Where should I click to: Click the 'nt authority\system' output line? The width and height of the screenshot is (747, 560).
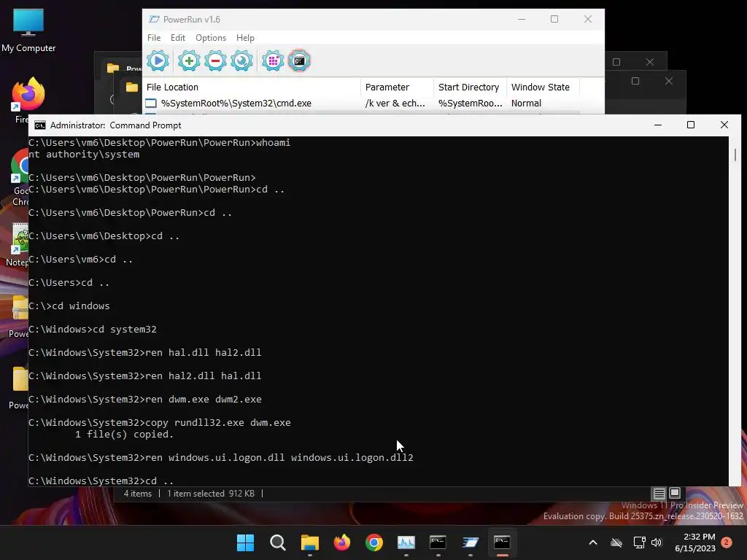(x=84, y=155)
